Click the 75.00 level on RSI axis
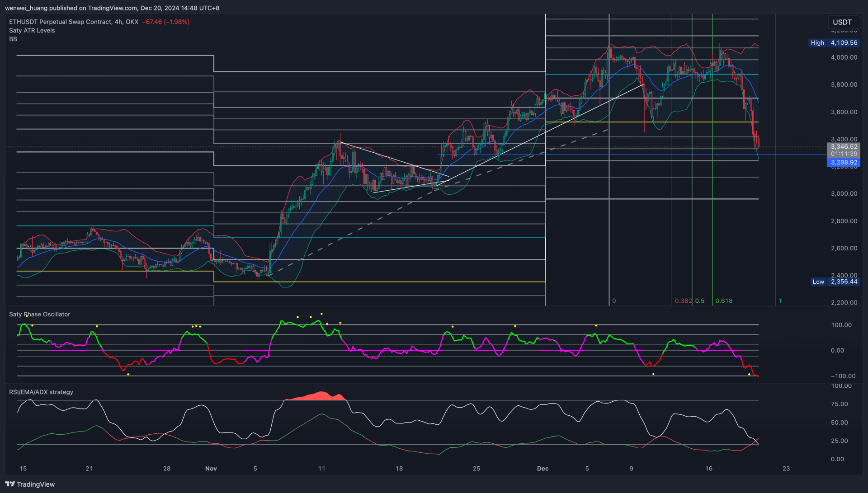The image size is (868, 493). point(840,404)
